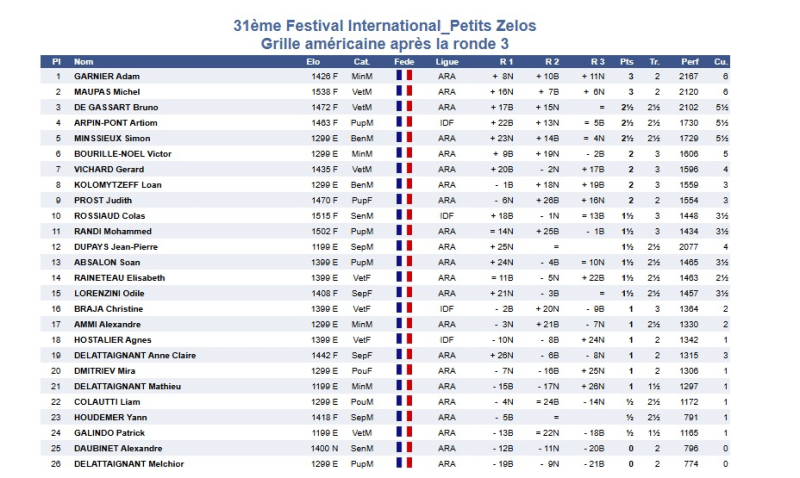The height and width of the screenshot is (478, 800).
Task: Click the flag beside DELATTAIGNANT Melchior
Action: pyautogui.click(x=404, y=464)
